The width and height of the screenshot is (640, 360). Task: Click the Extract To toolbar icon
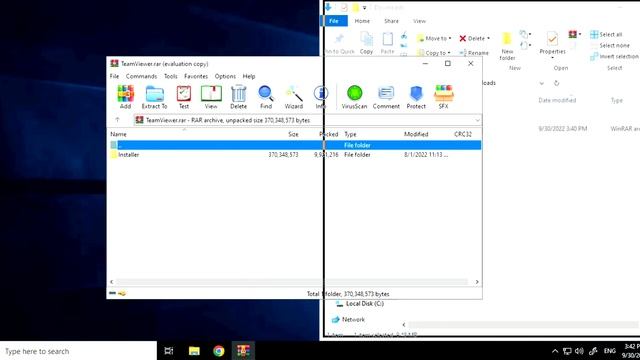tap(154, 97)
